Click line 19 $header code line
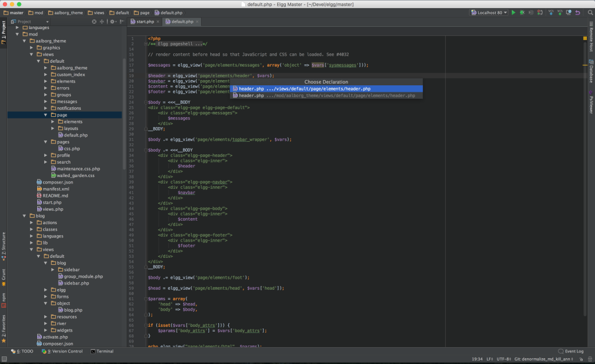 [211, 76]
